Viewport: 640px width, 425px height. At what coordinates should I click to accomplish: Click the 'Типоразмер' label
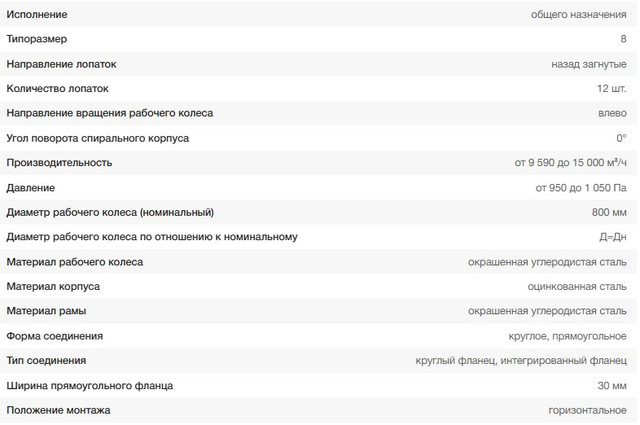36,39
